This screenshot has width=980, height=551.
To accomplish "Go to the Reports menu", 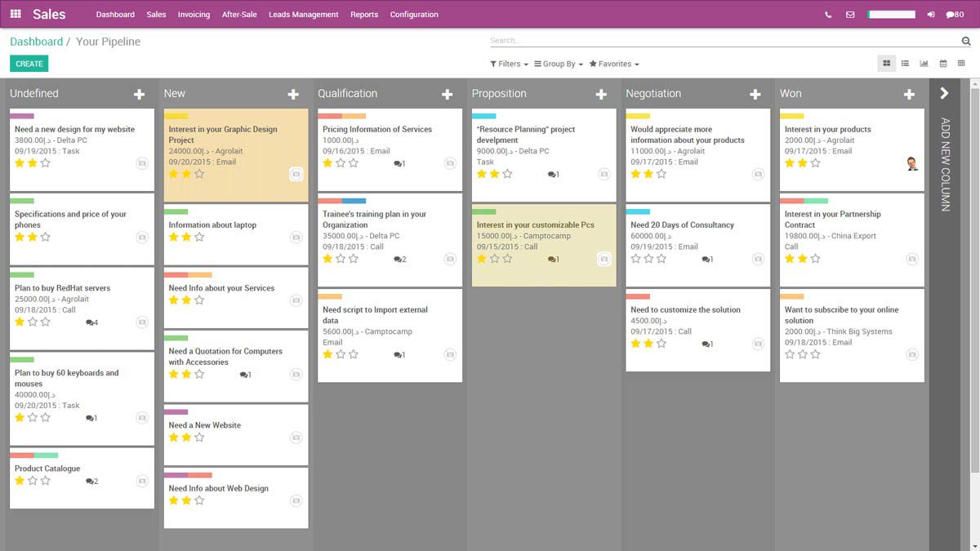I will [364, 14].
